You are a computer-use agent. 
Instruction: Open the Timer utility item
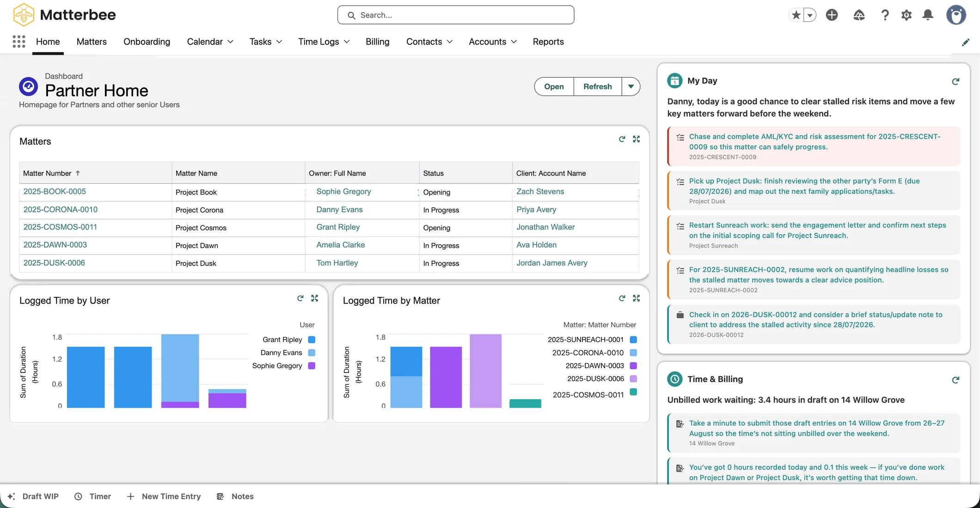point(92,496)
